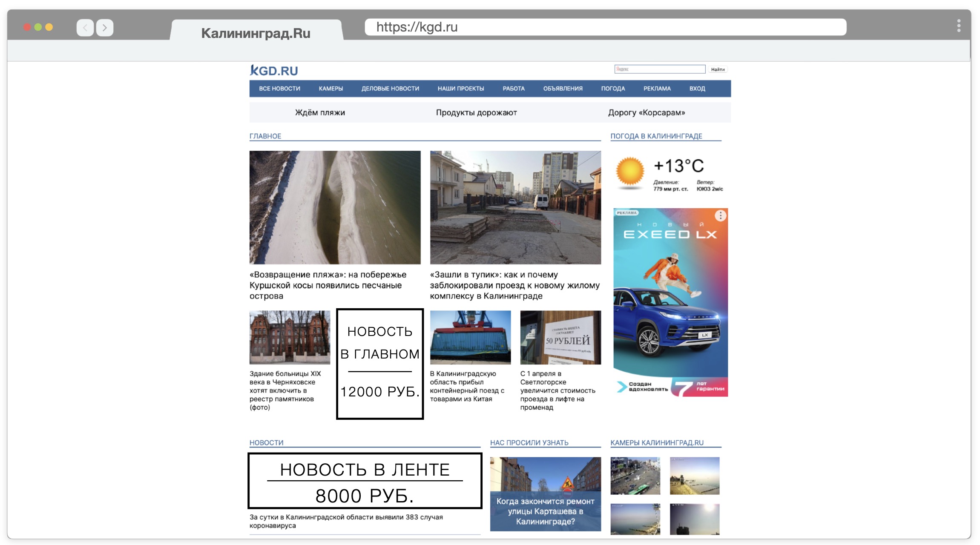The width and height of the screenshot is (980, 545).
Task: Focus the Yandex search input field
Action: [659, 69]
